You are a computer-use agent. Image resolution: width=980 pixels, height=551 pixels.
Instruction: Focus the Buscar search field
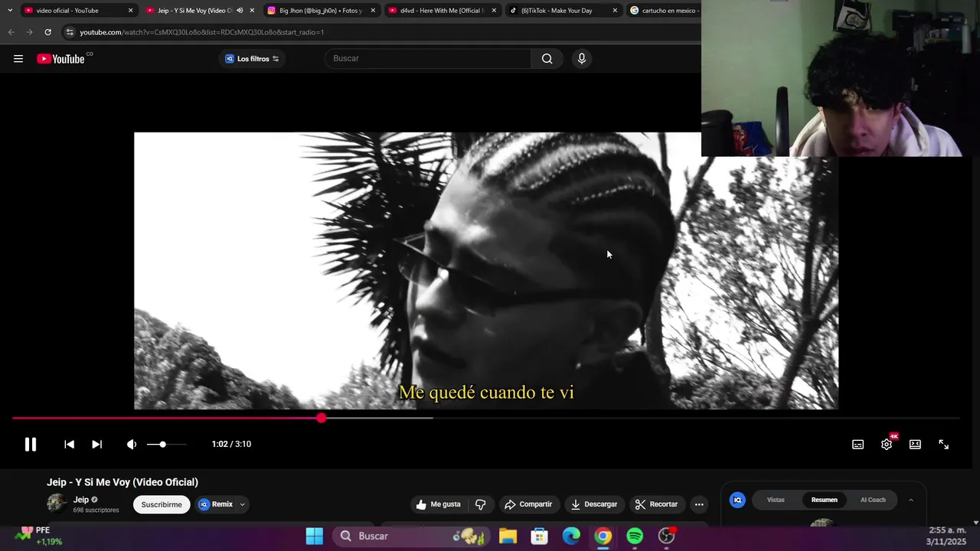pos(429,58)
